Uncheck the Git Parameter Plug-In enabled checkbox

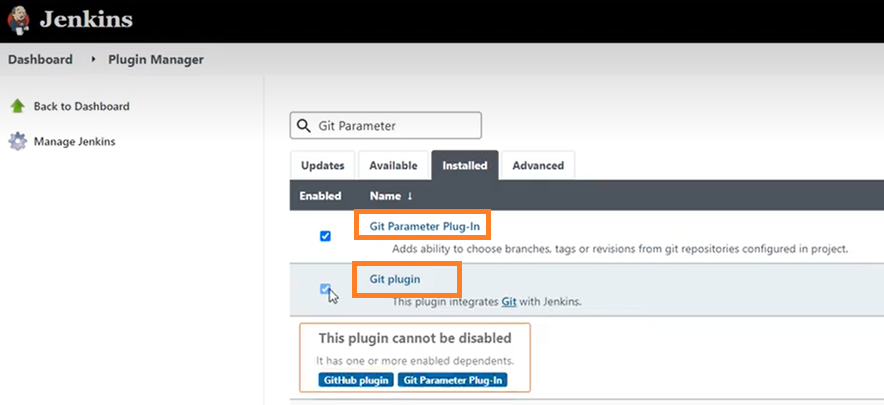tap(325, 236)
